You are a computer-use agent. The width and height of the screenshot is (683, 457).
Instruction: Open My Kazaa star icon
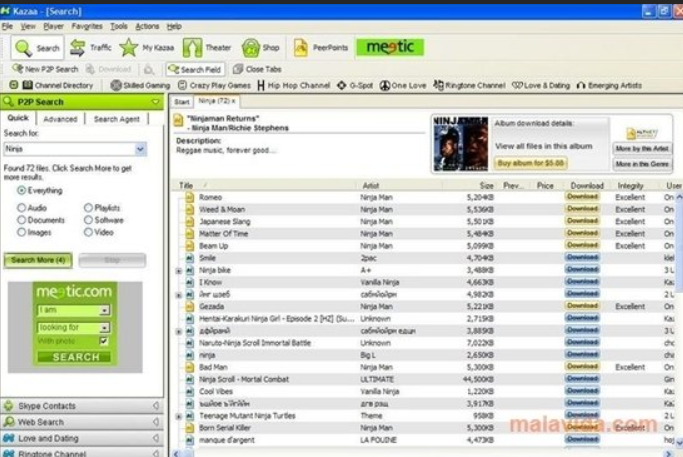(128, 47)
